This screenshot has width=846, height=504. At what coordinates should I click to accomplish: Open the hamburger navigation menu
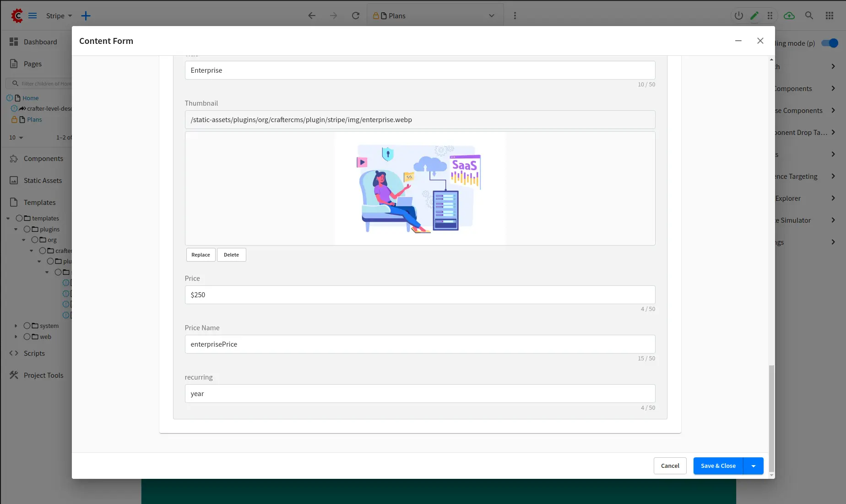[33, 16]
